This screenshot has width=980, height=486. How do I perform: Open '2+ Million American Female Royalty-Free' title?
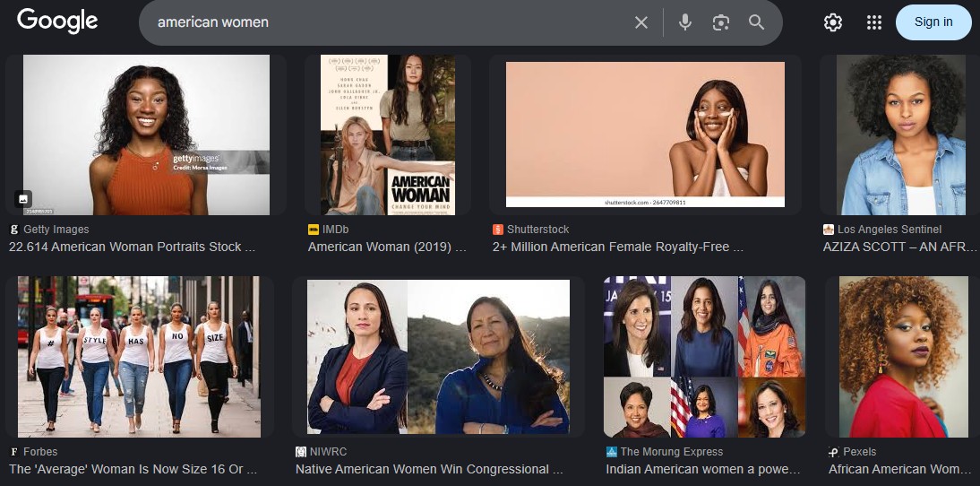617,247
